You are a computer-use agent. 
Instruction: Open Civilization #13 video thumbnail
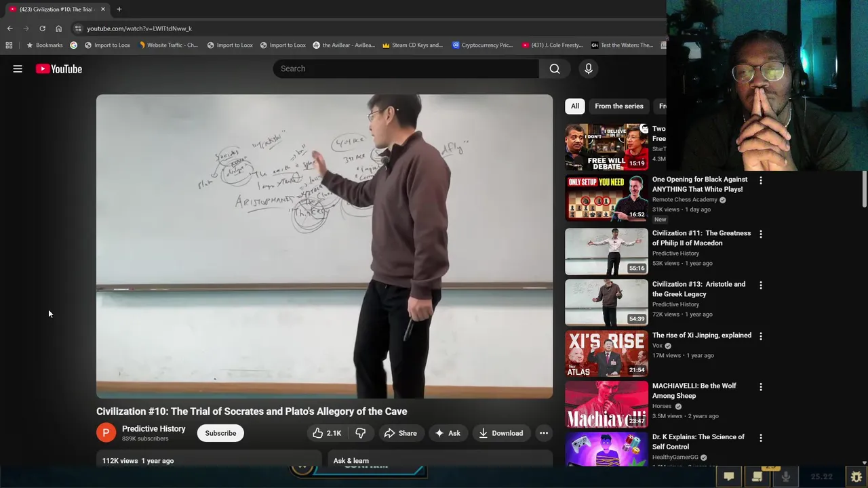click(607, 302)
